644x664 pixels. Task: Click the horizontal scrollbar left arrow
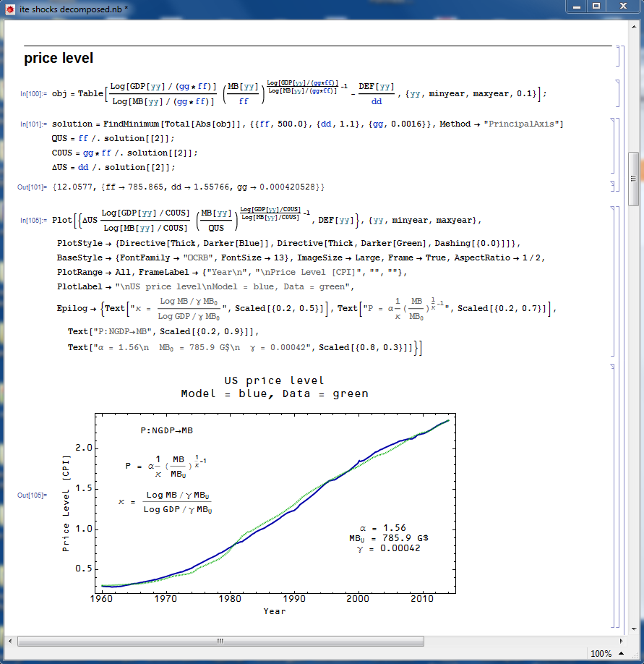(x=9, y=641)
